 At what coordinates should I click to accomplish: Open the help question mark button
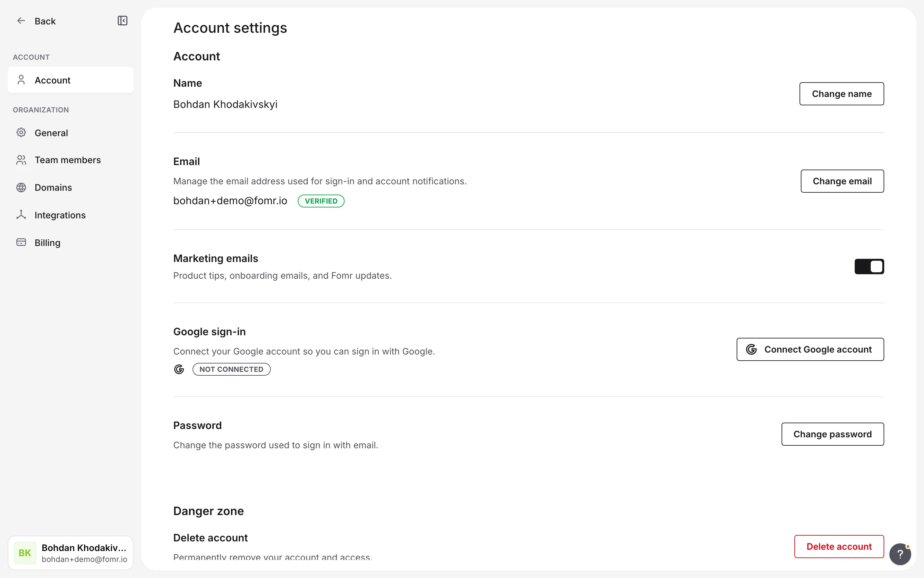(900, 554)
